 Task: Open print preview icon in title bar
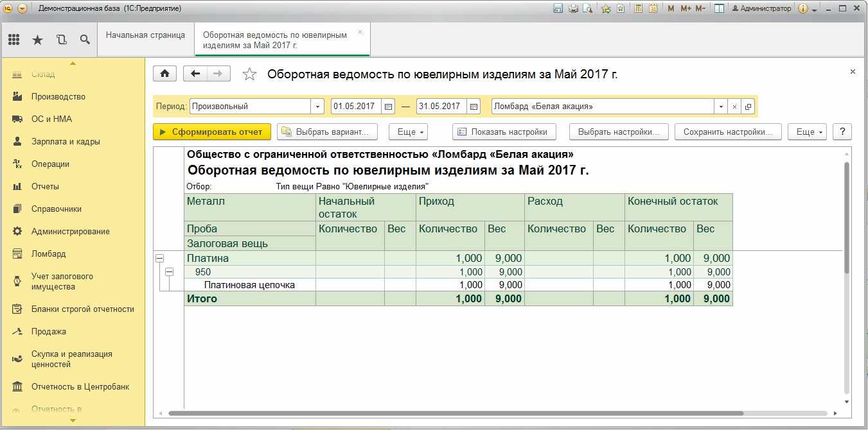click(587, 9)
